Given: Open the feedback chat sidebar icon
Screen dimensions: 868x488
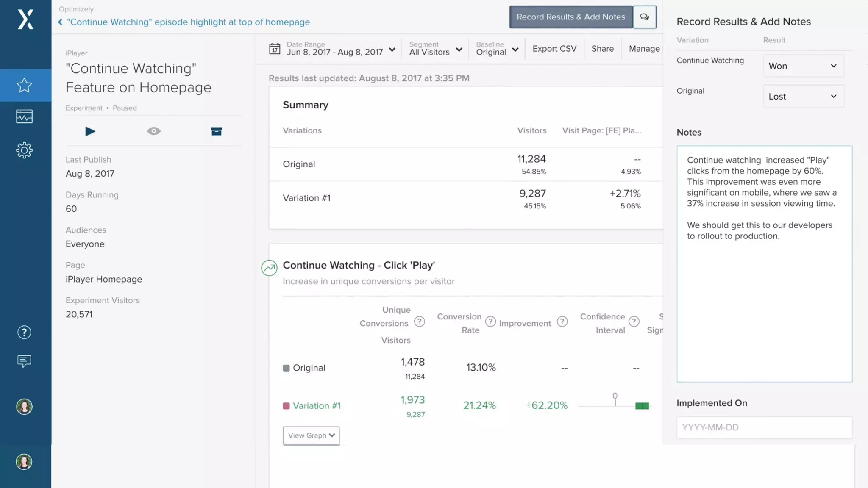Looking at the screenshot, I should tap(24, 361).
